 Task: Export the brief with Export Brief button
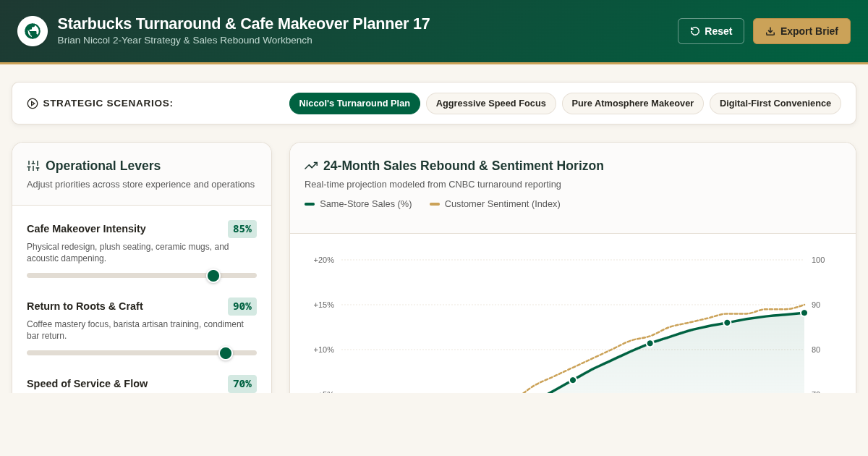pos(801,31)
